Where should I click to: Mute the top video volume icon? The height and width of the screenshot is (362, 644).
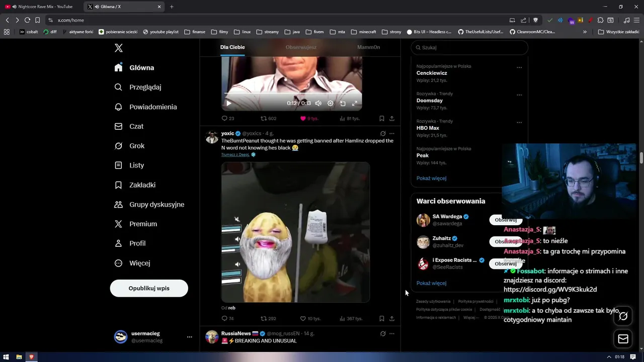[318, 103]
